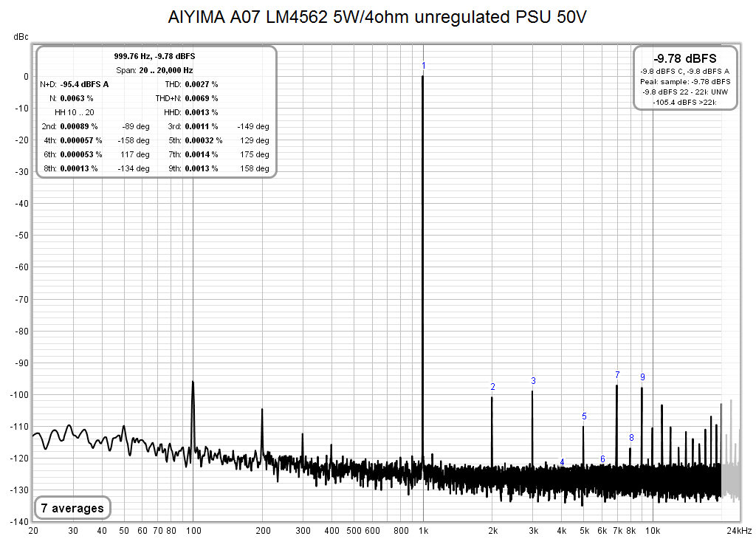
Task: Click the large bold "-9.78 dBFS" level readout
Action: pos(685,59)
